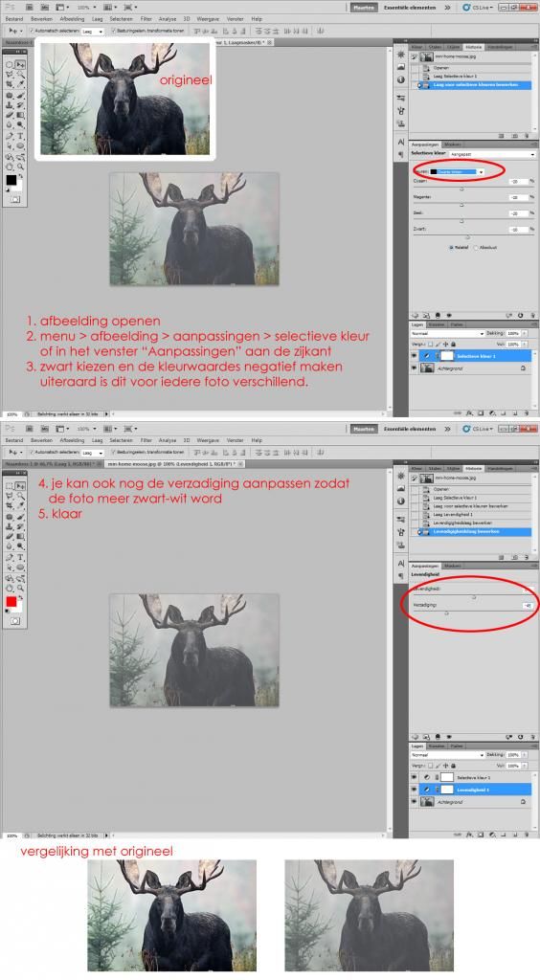Image resolution: width=540 pixels, height=980 pixels.
Task: Hide the Achtergrond layer in upper panel
Action: click(414, 368)
